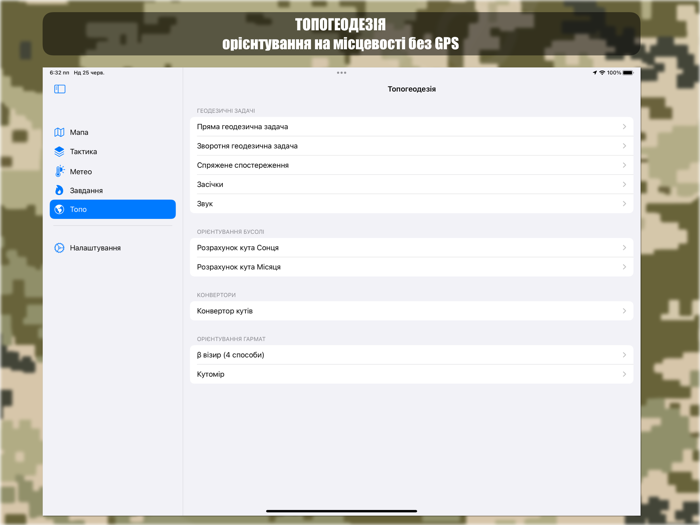Click chevron on Спряжене спостереження row

click(x=624, y=165)
